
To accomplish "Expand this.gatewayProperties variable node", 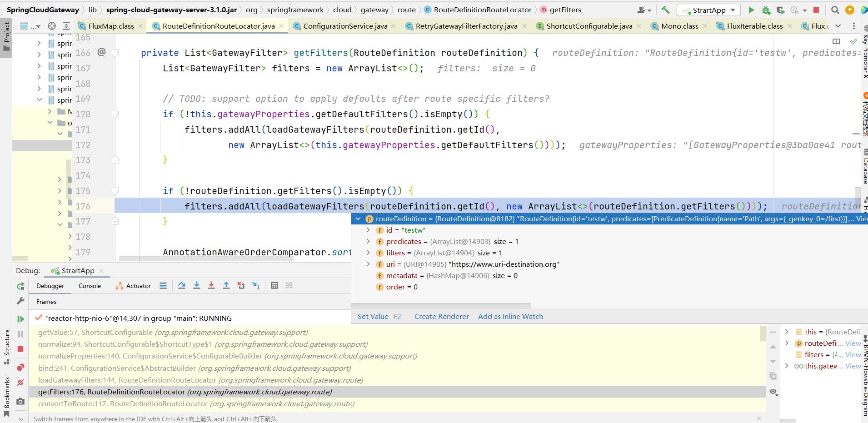I will (x=787, y=366).
